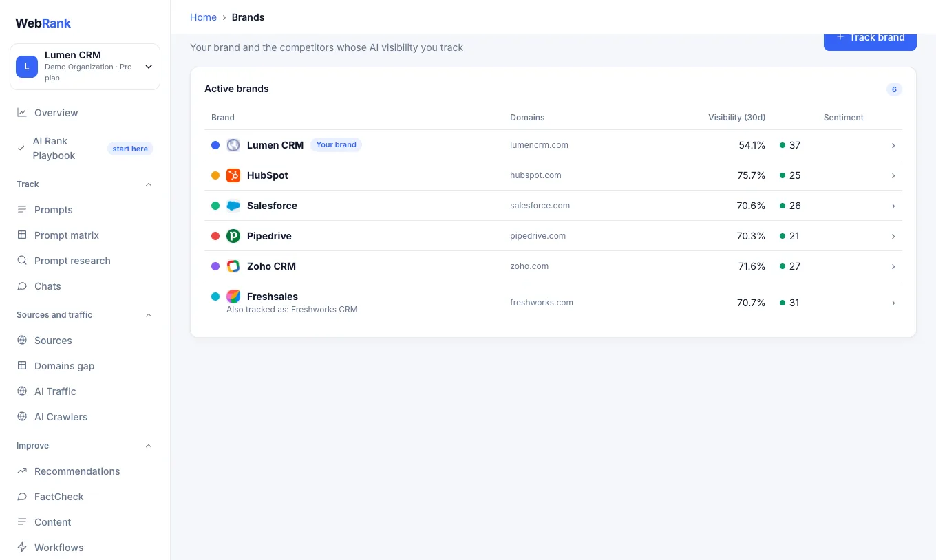Click the Visibility (30d) column header
The height and width of the screenshot is (560, 936).
tap(736, 118)
